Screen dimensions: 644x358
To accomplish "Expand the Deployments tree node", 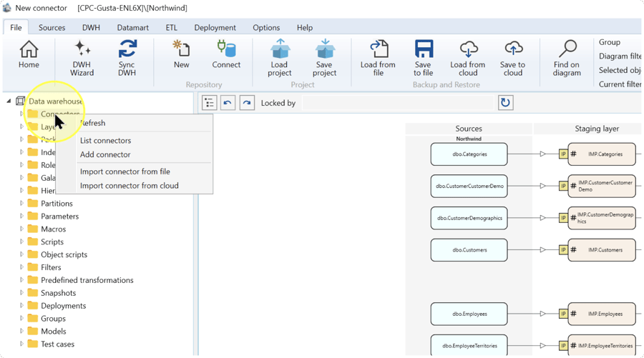I will pos(21,306).
